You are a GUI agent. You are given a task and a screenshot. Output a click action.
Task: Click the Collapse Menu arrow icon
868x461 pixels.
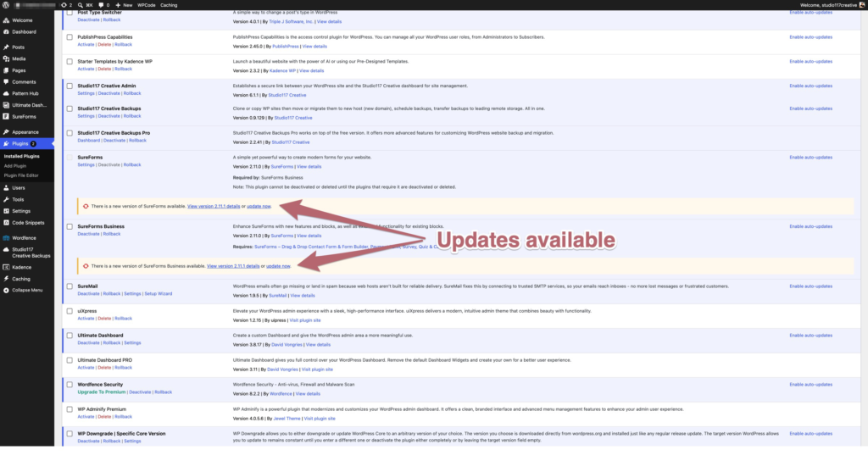point(6,290)
